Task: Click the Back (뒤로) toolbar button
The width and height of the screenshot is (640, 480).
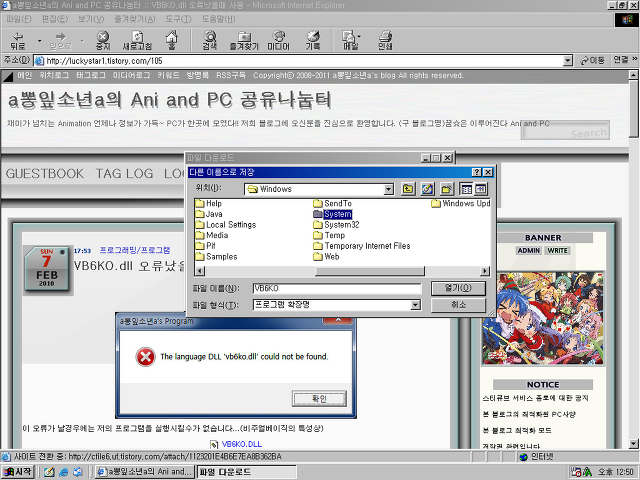Action: [18, 40]
